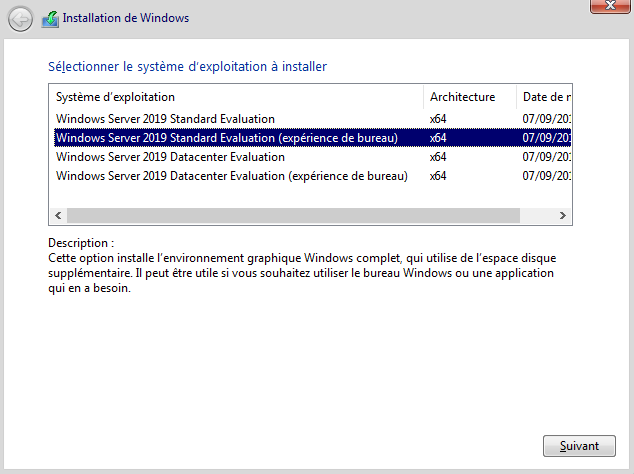Viewport: 634px width, 474px height.
Task: Click the date in Datacenter desktop experience row
Action: point(546,176)
